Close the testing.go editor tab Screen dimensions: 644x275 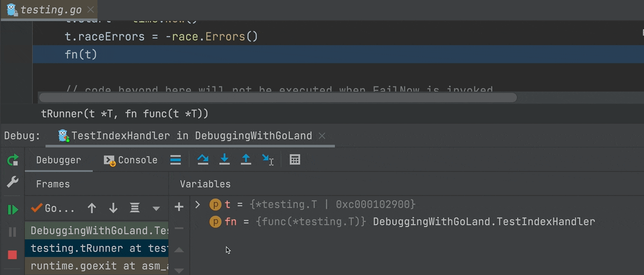tap(91, 9)
